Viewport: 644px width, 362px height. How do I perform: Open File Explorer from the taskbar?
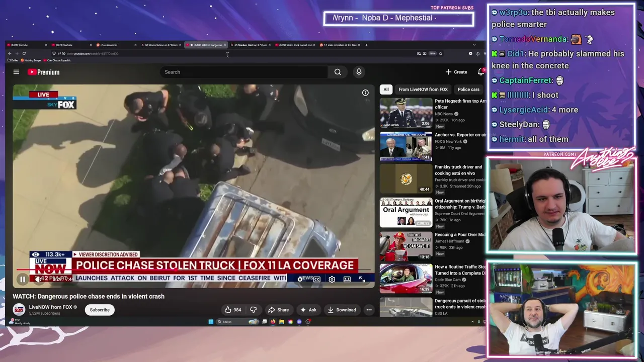pos(282,322)
